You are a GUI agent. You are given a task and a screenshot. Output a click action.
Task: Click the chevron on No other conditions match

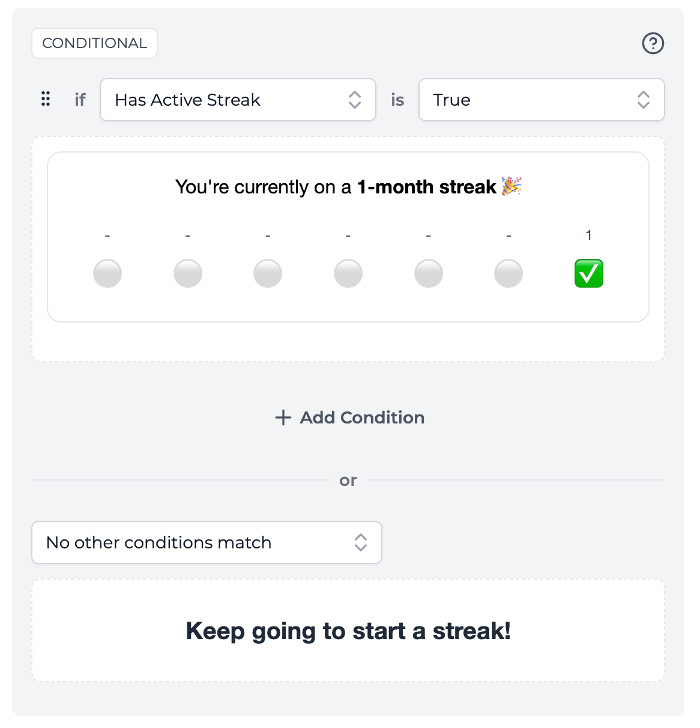coord(360,542)
